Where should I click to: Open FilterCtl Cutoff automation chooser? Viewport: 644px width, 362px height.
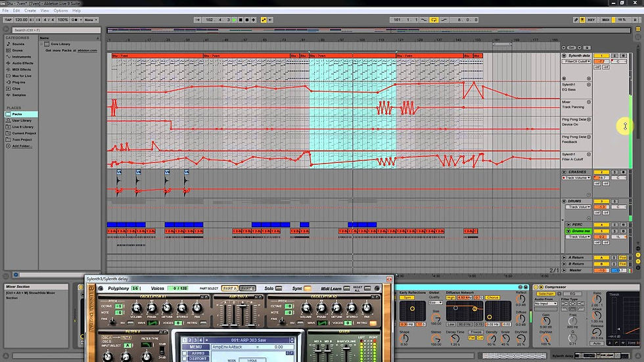pyautogui.click(x=577, y=61)
